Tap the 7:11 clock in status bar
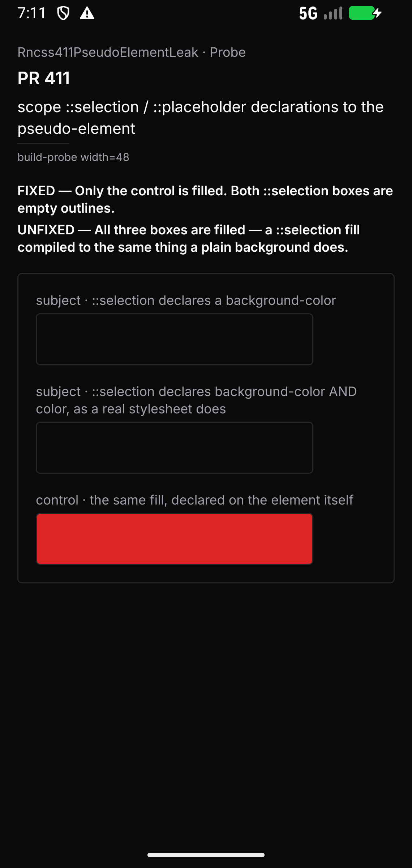Viewport: 412px width, 868px height. (x=32, y=13)
